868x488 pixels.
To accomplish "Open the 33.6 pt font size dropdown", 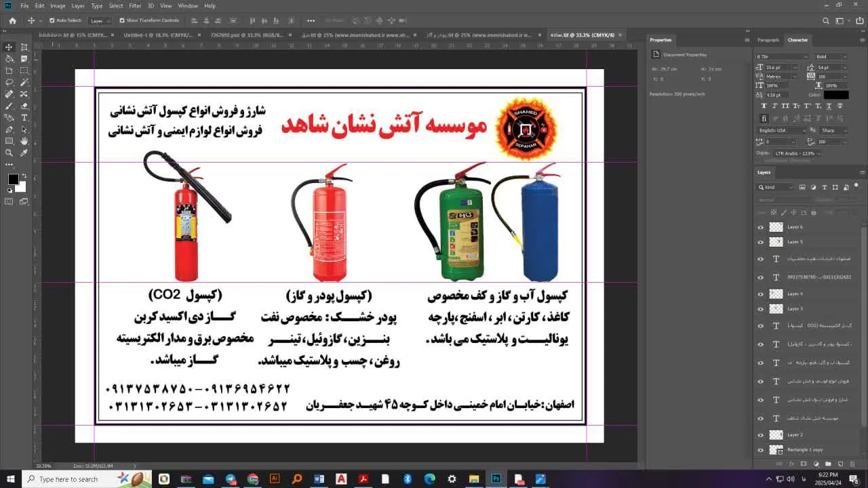I will click(x=783, y=68).
